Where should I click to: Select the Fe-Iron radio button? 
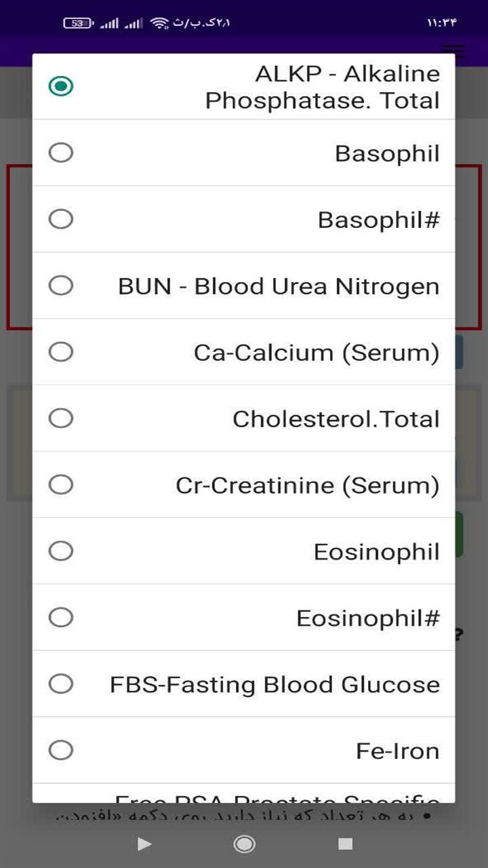pyautogui.click(x=244, y=751)
